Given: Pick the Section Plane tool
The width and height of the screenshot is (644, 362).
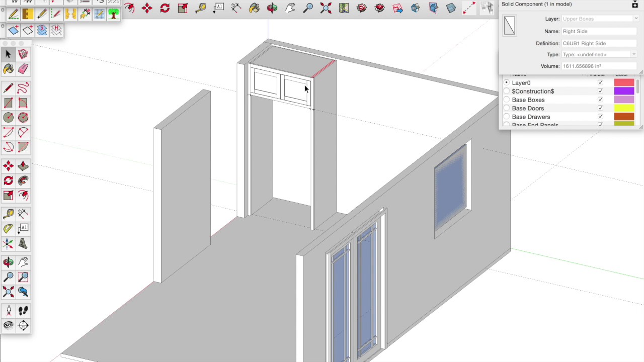Looking at the screenshot, I should tap(23, 325).
